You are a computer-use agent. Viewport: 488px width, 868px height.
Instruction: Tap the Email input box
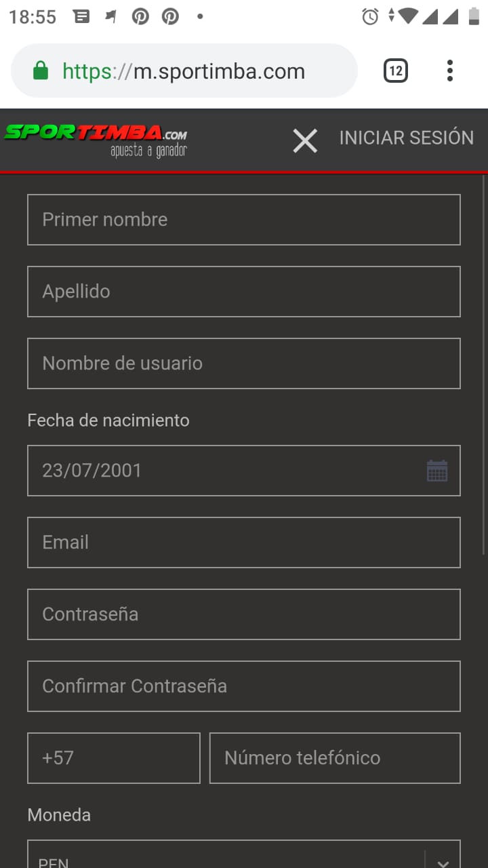[244, 542]
